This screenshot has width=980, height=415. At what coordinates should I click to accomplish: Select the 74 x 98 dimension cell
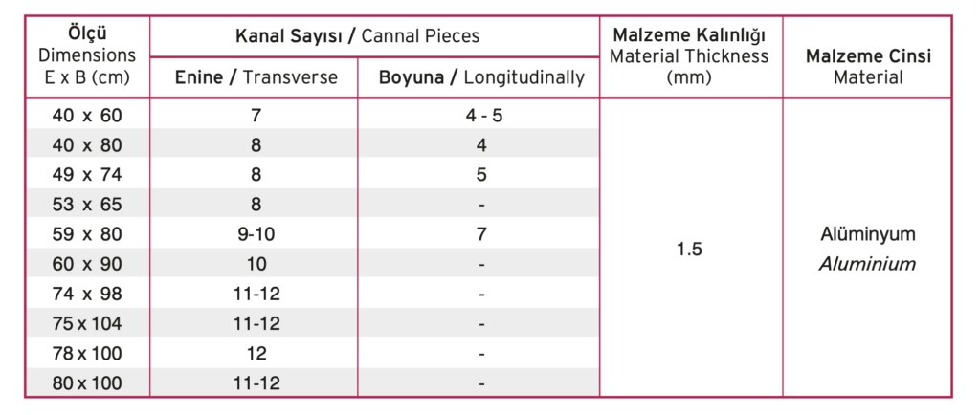(x=87, y=294)
